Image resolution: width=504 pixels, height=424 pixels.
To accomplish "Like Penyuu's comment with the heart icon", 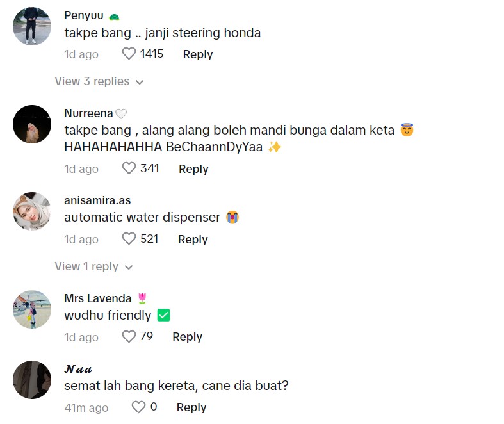I will coord(129,54).
